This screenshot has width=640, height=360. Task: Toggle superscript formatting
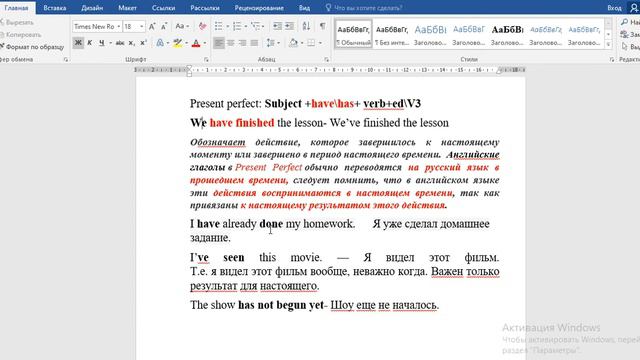click(x=143, y=42)
